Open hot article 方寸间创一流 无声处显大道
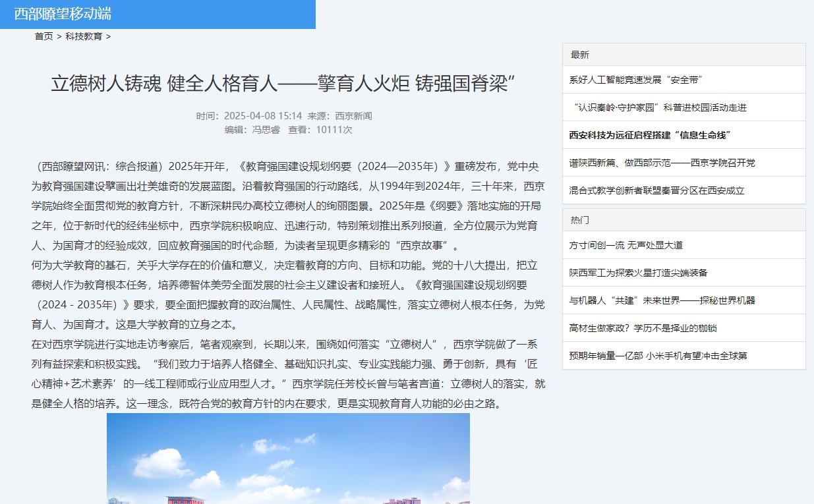The width and height of the screenshot is (814, 504). tap(625, 245)
